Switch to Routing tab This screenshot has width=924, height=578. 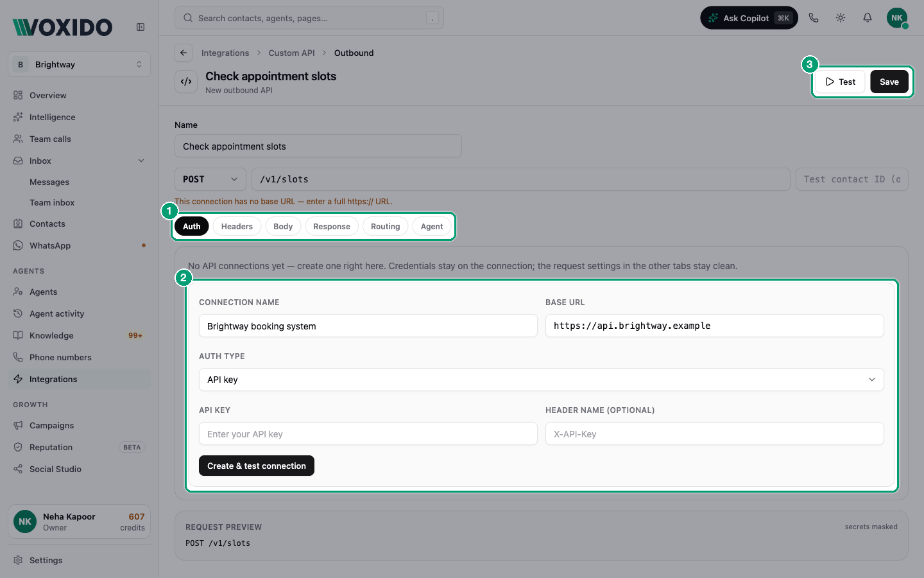(x=385, y=226)
